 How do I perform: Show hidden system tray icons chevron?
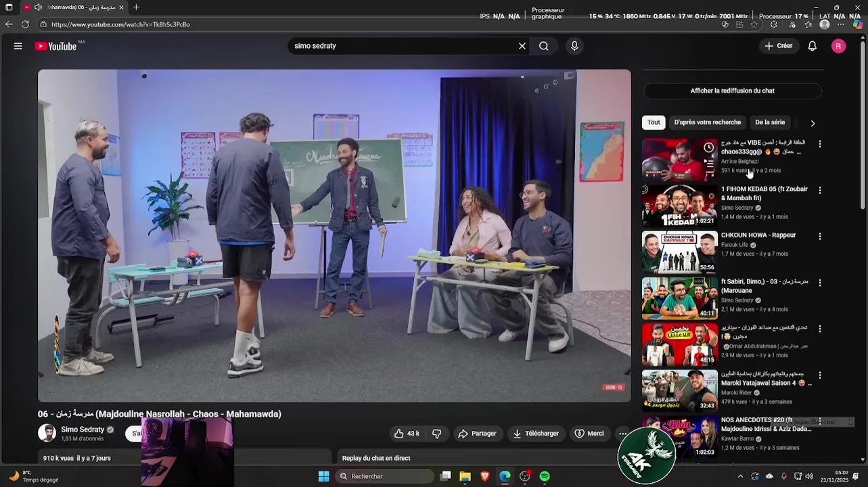740,476
